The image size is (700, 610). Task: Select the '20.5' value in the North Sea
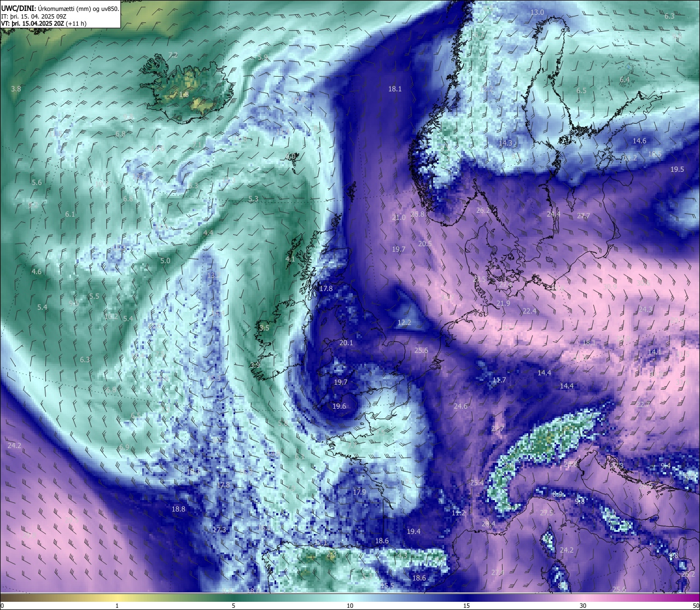425,244
